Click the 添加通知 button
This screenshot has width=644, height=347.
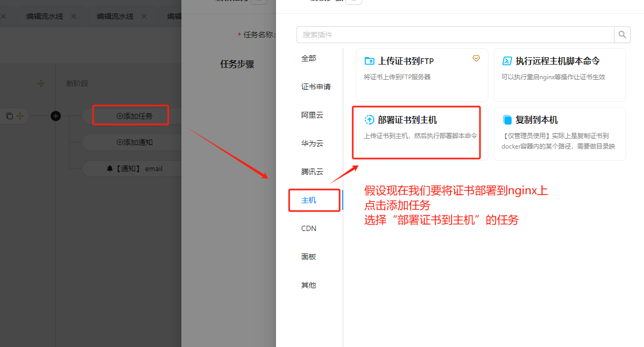tap(135, 142)
